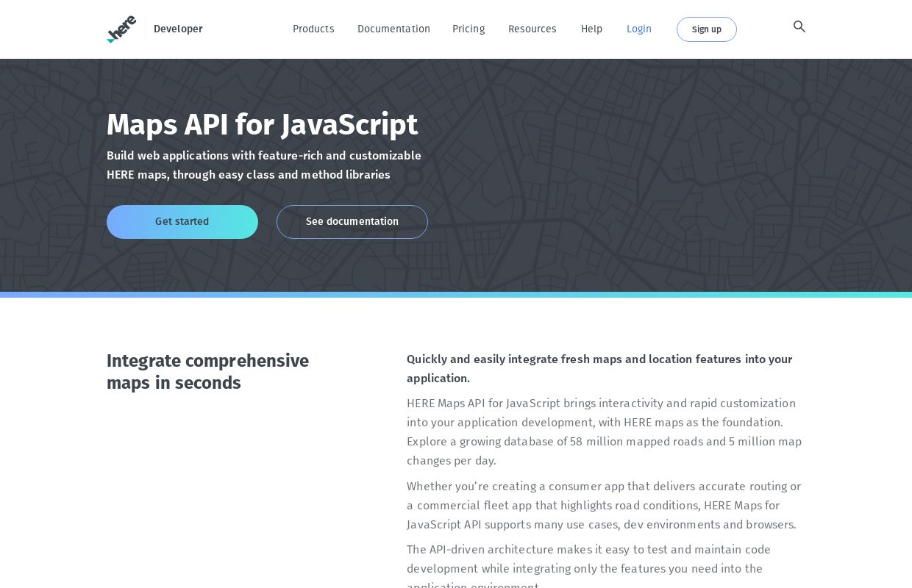This screenshot has width=912, height=588.
Task: Click the paragraph starting 'Whether you're creating a consumer app'
Action: (x=604, y=506)
